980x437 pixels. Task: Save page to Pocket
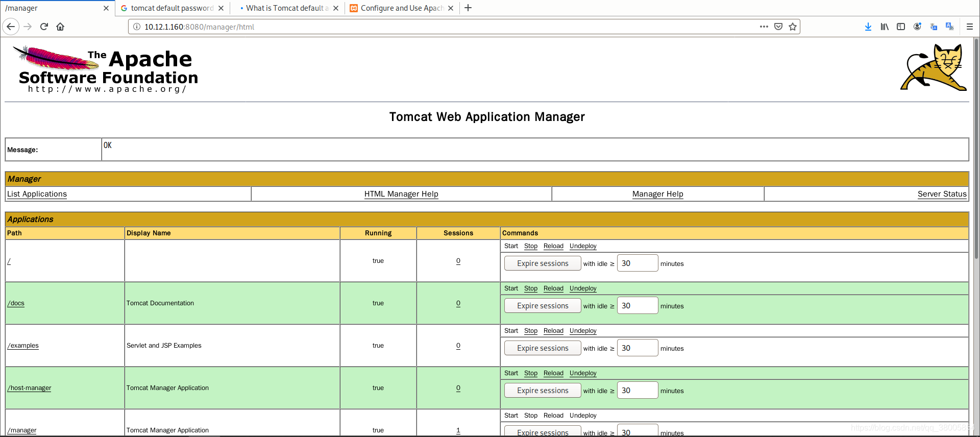[x=778, y=27]
